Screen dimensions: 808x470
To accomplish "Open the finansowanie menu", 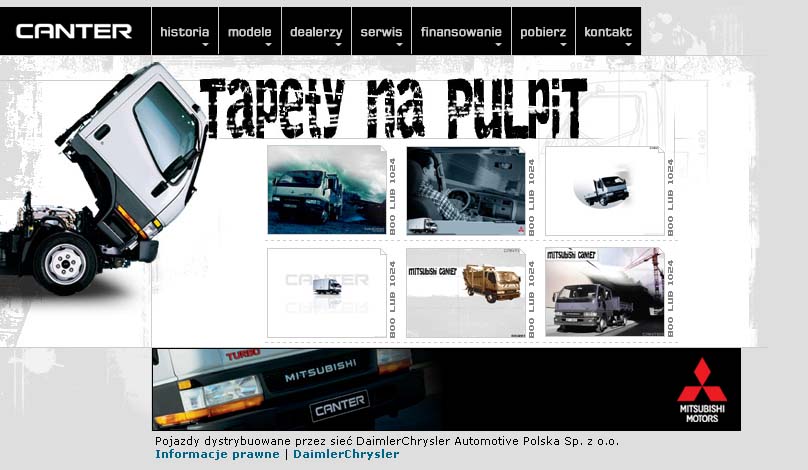I will tap(461, 31).
